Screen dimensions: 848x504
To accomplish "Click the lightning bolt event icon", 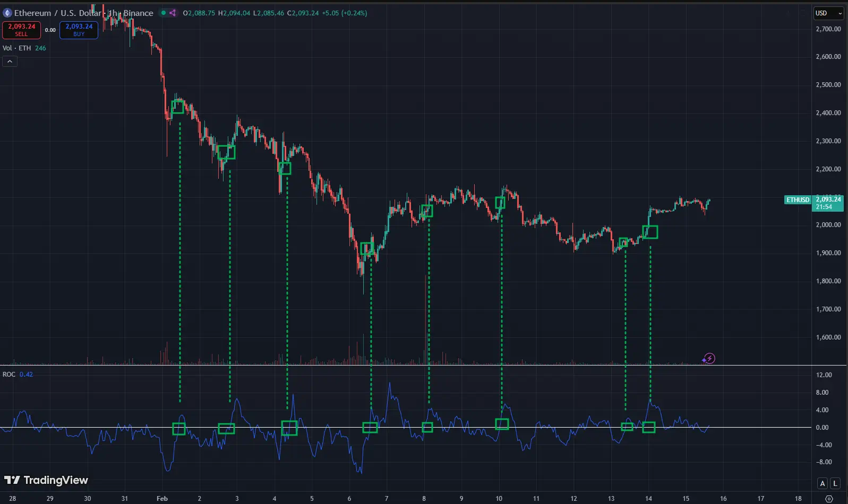I will [x=710, y=359].
